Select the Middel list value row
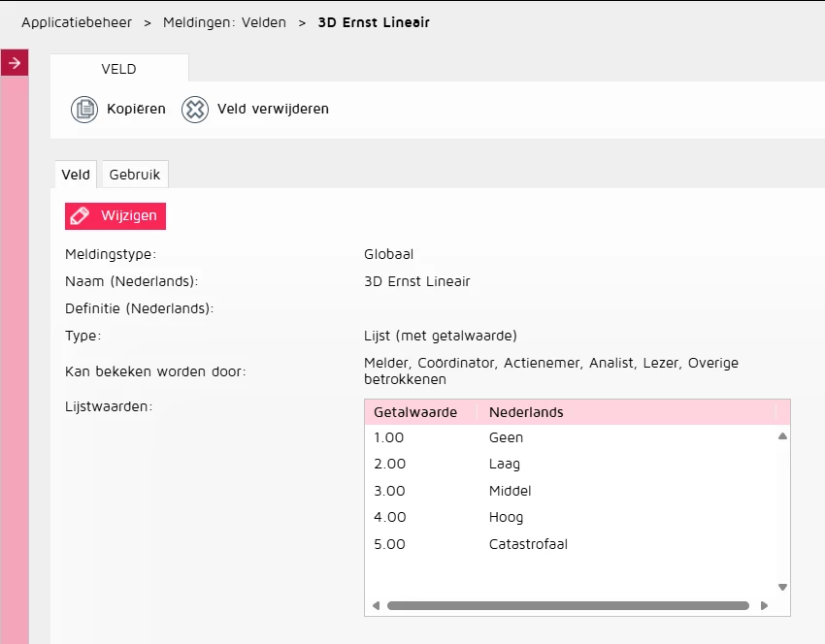This screenshot has height=644, width=825. coord(571,491)
